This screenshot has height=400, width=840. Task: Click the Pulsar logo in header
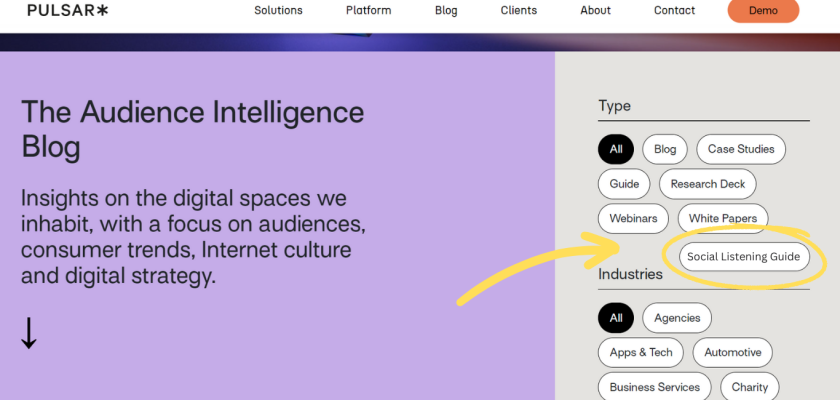(x=68, y=10)
